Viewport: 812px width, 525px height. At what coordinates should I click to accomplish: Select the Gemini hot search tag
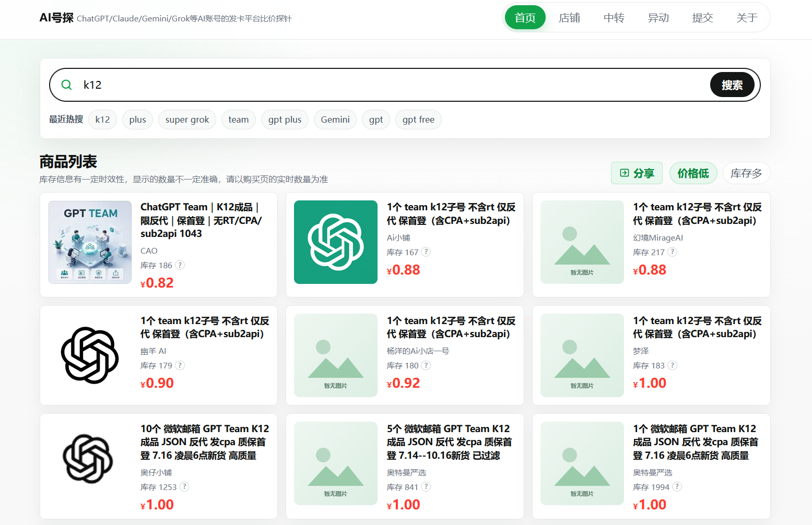pos(335,120)
